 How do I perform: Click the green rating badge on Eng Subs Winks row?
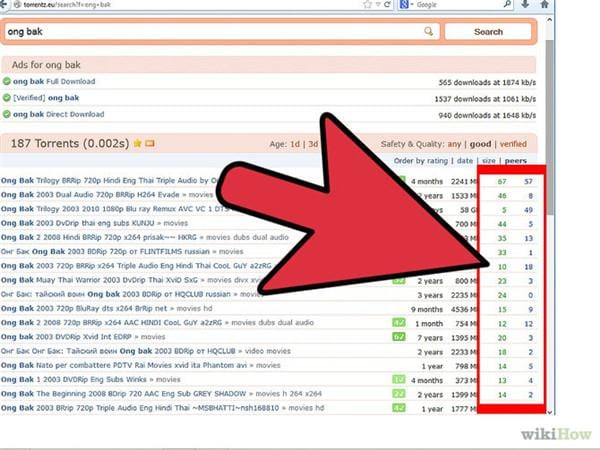pyautogui.click(x=399, y=380)
